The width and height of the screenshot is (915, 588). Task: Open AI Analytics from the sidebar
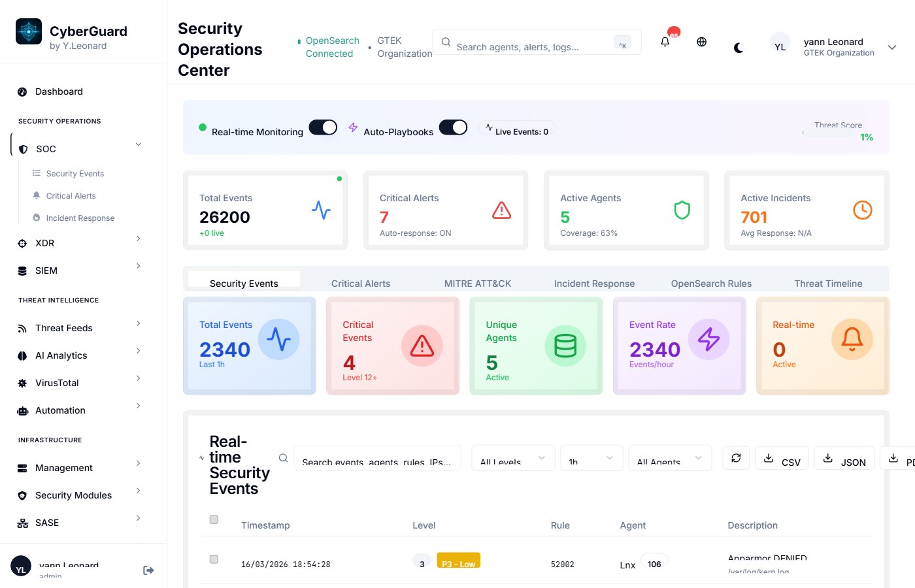pyautogui.click(x=62, y=355)
